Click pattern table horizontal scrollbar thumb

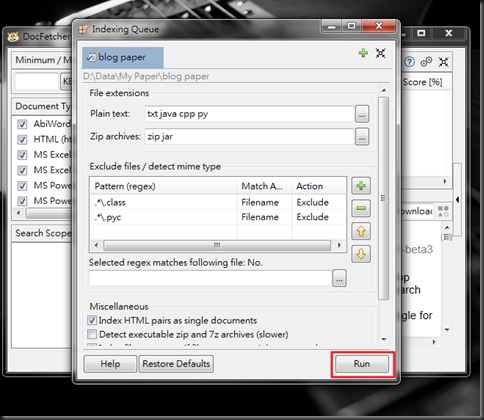coord(217,245)
